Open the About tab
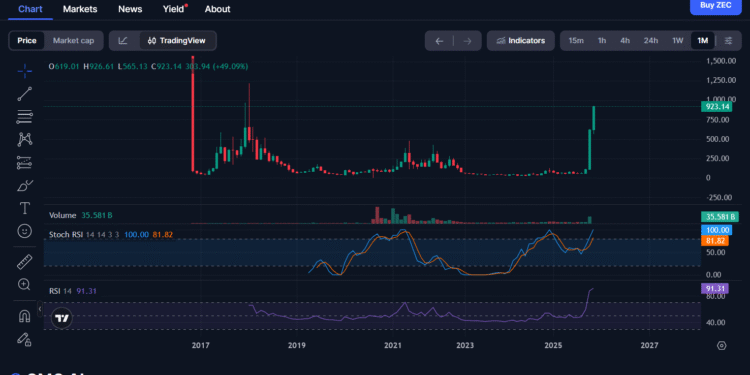Screen dimensions: 750x375 click(x=218, y=9)
